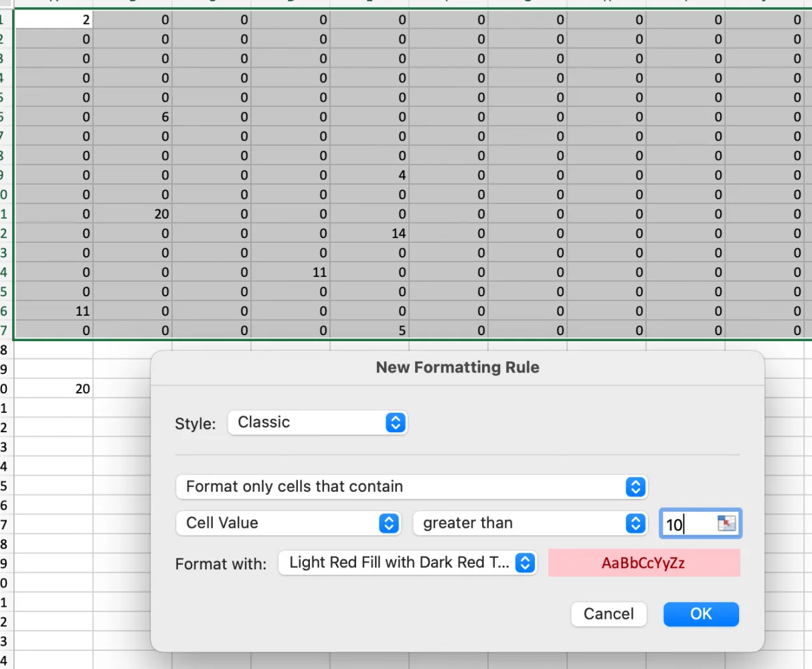Select the cell containing 5 in last selected row
Screen dimensions: 812x669
click(370, 330)
